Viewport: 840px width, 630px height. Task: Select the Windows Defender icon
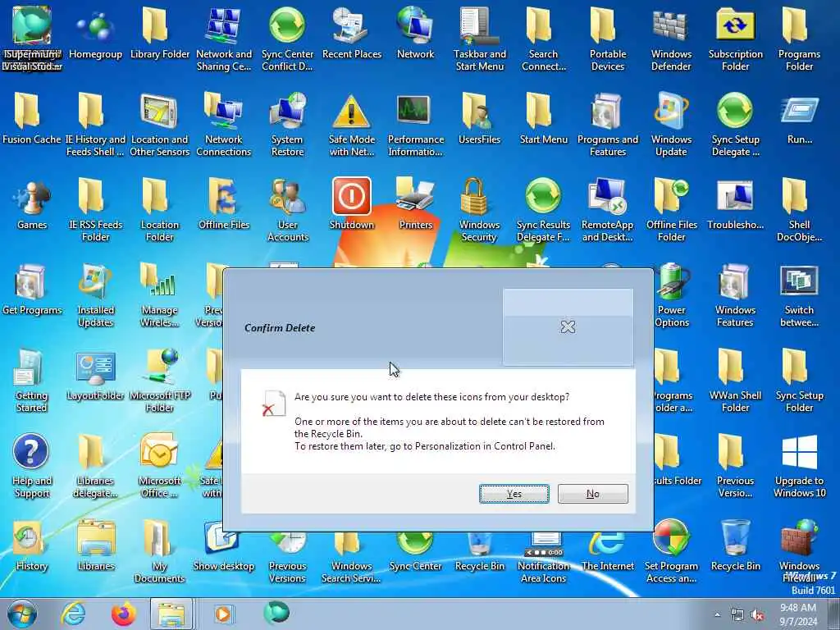671,40
